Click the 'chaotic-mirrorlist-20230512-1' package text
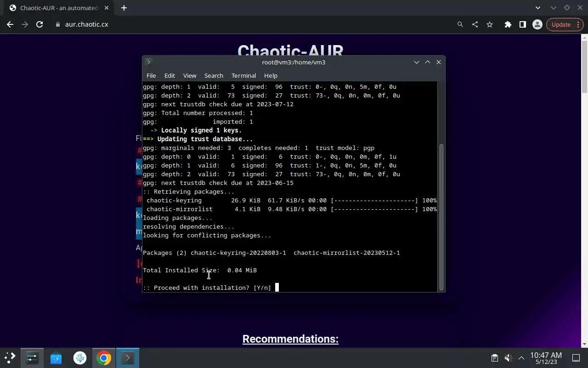 point(347,253)
